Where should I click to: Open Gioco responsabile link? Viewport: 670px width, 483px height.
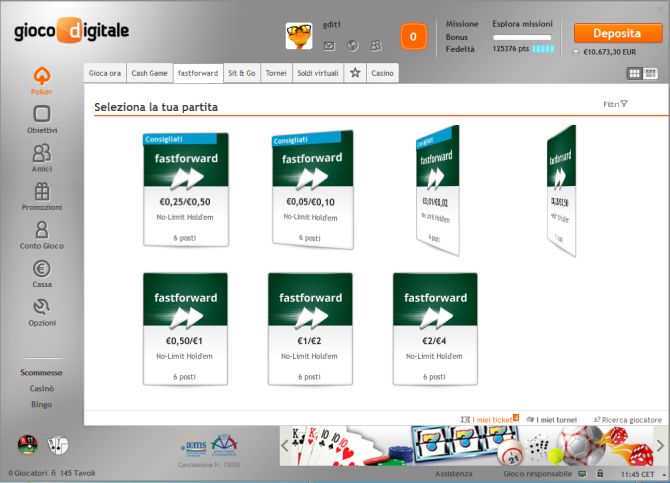pos(538,474)
